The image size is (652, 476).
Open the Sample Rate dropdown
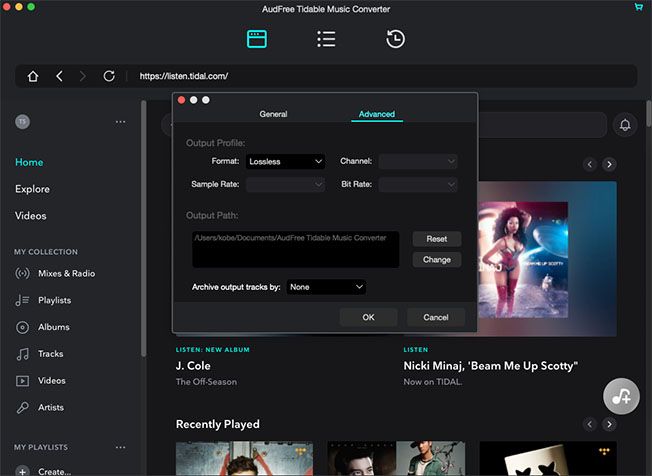click(x=285, y=184)
